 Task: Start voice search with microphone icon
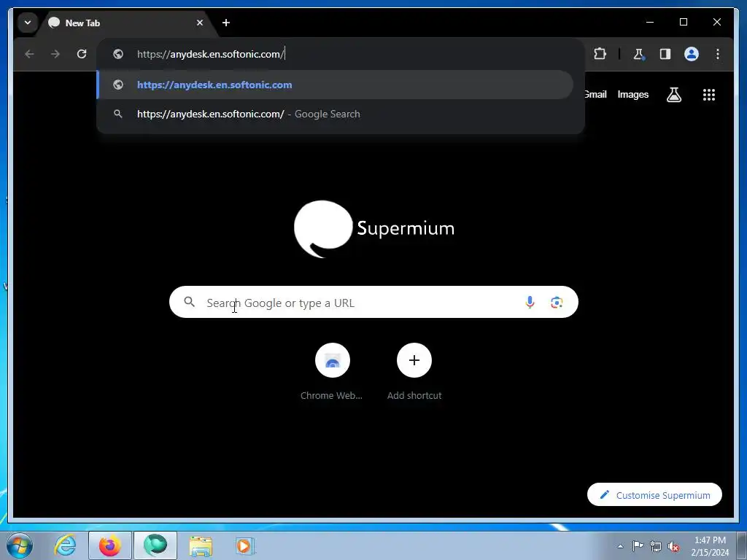point(530,302)
